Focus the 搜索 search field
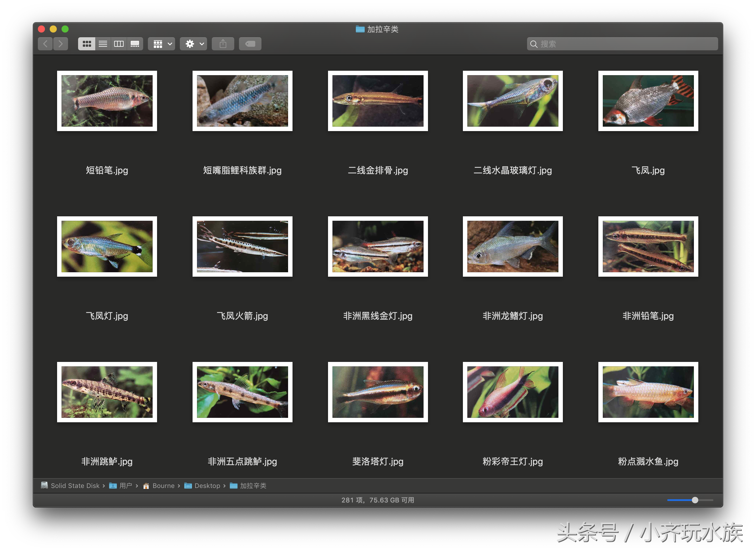756x551 pixels. 622,44
